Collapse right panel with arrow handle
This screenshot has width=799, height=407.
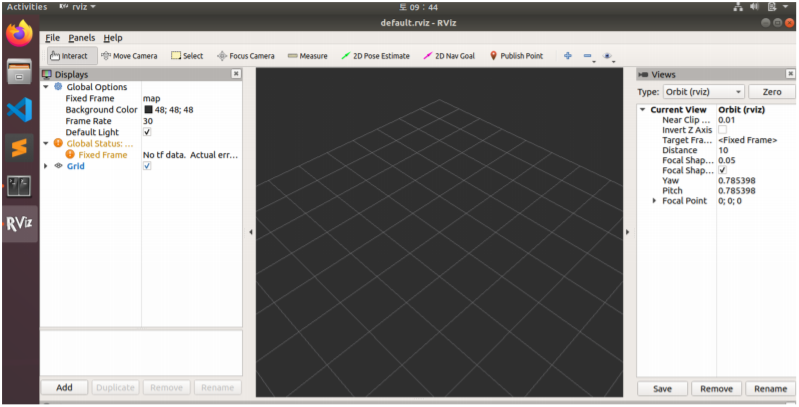click(x=627, y=232)
